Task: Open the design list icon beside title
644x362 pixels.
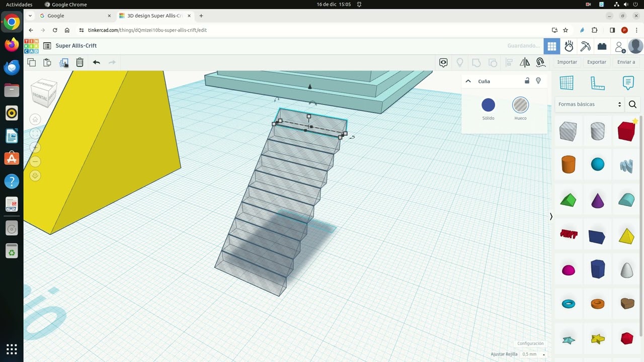Action: [47, 46]
